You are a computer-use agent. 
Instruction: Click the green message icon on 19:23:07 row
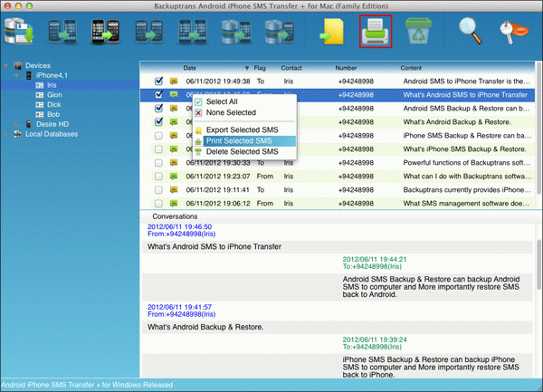pyautogui.click(x=174, y=177)
